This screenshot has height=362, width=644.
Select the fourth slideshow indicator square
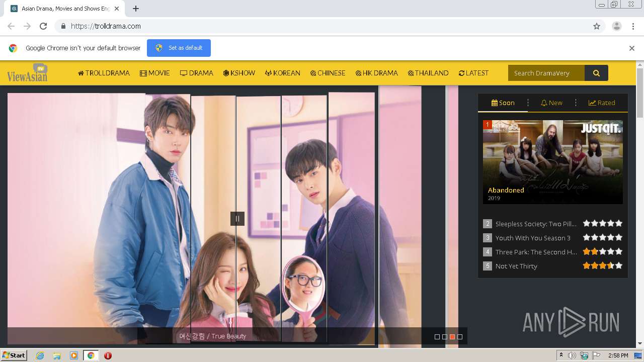click(460, 337)
